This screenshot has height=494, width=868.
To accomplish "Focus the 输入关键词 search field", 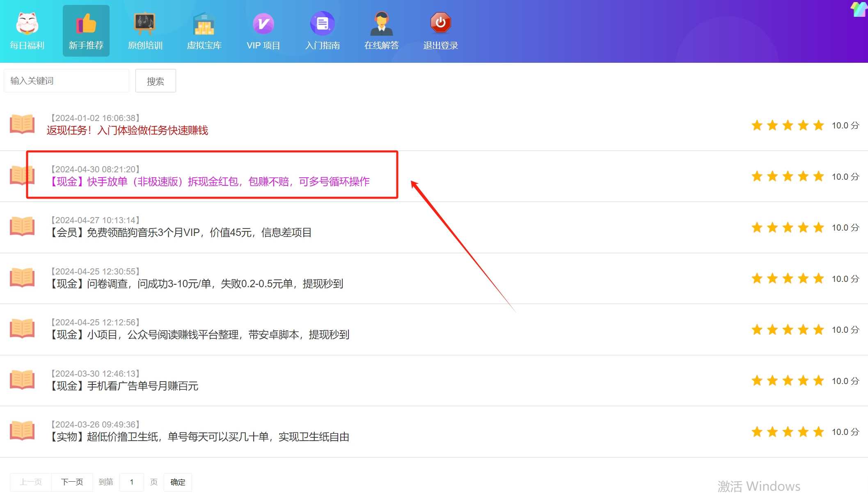I will pos(66,81).
